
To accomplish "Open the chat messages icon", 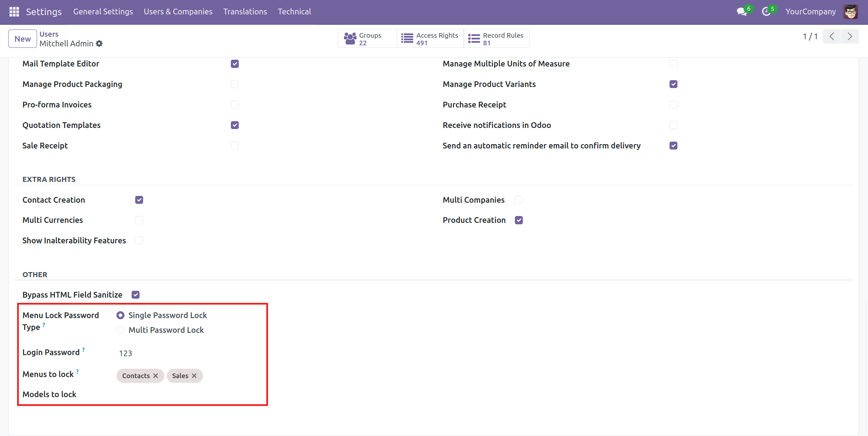I will (741, 12).
